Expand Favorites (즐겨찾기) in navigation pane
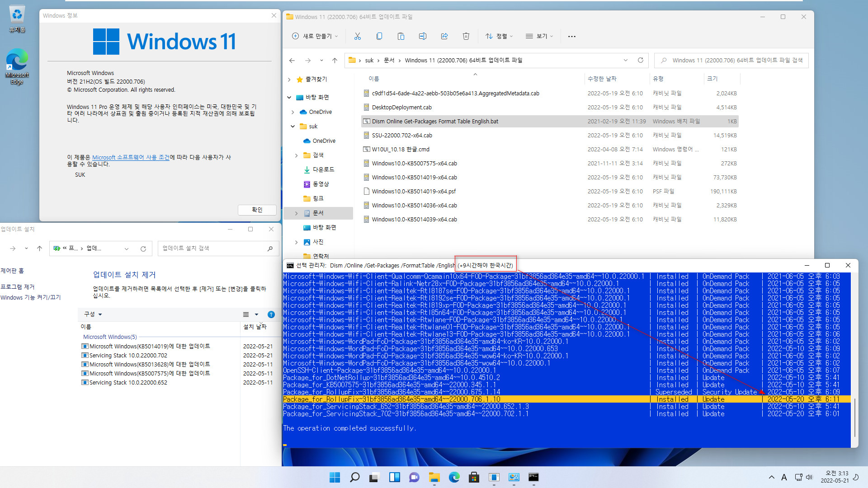868x488 pixels. 289,80
